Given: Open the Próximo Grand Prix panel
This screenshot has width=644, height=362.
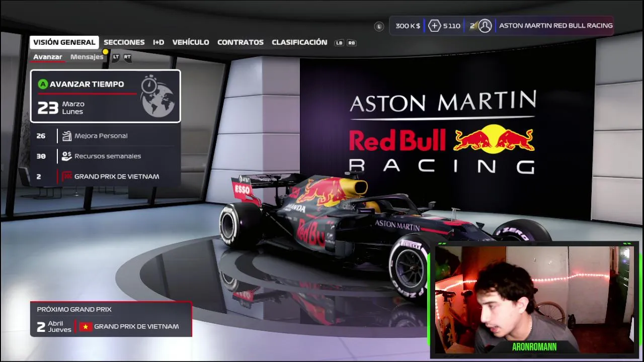Looking at the screenshot, I should 111,319.
